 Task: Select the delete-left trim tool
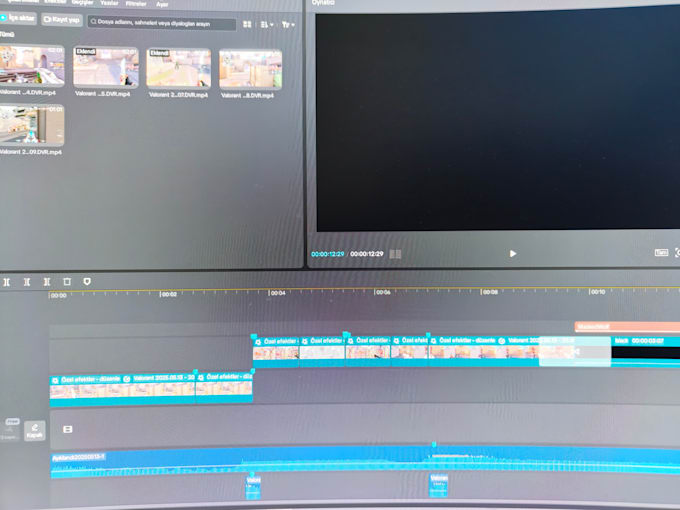coord(27,282)
